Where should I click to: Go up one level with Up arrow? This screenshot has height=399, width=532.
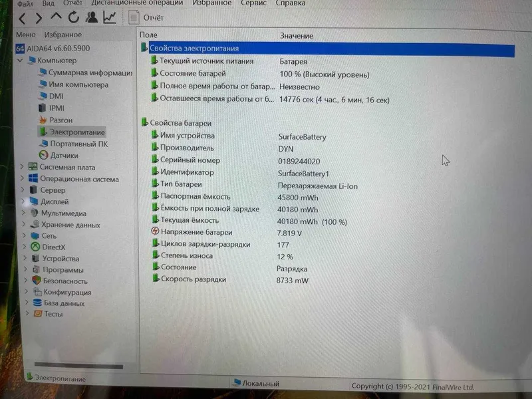point(57,17)
